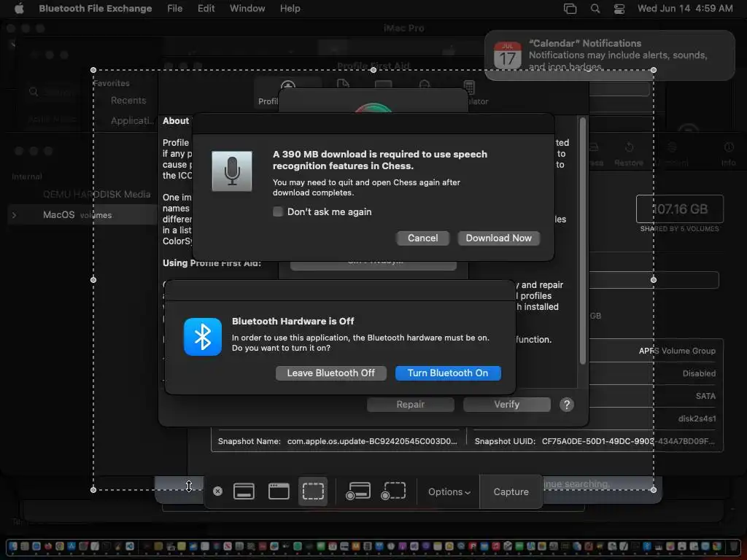Click Restore icon in Disk Utility toolbar

pyautogui.click(x=628, y=154)
